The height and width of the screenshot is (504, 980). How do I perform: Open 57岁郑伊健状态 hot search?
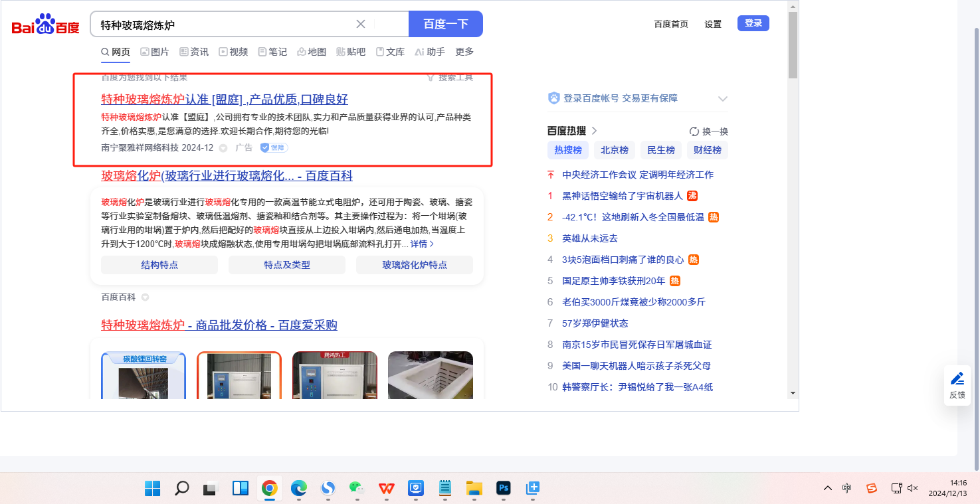[x=595, y=323]
